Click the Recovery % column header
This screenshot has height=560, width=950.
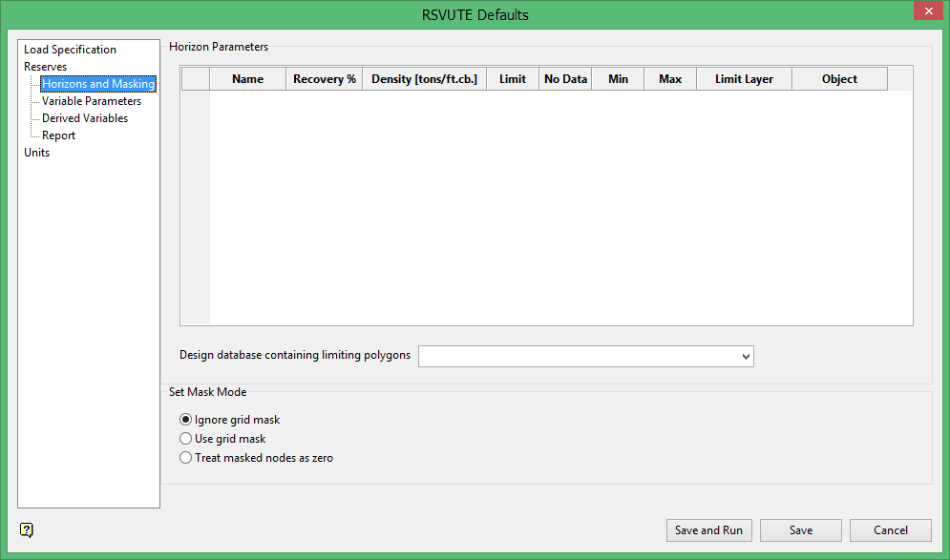[324, 79]
